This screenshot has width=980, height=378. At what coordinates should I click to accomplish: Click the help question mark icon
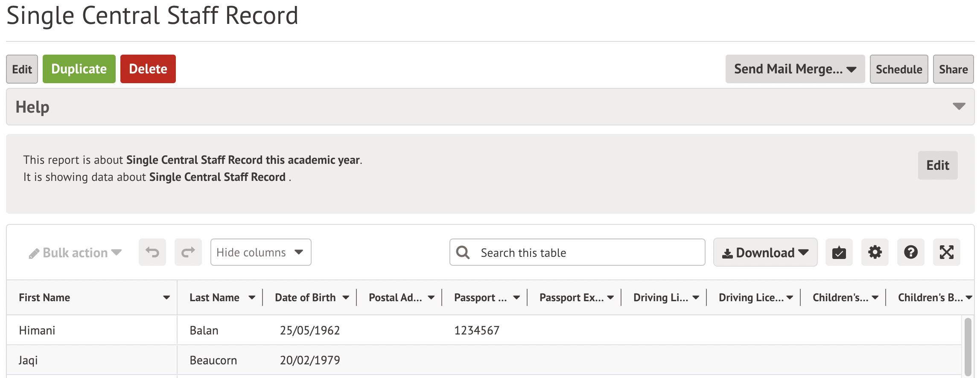910,252
